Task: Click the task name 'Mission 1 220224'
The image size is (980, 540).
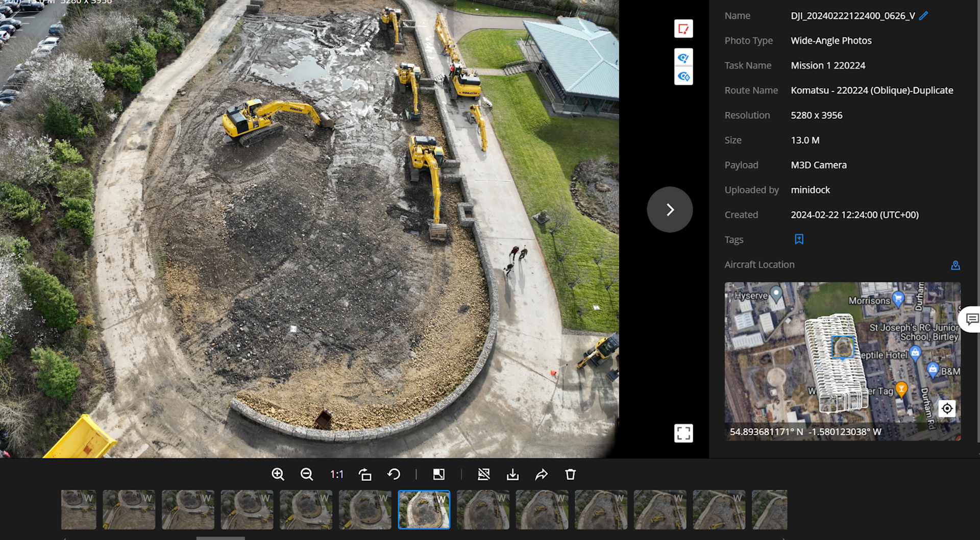Action: [828, 65]
